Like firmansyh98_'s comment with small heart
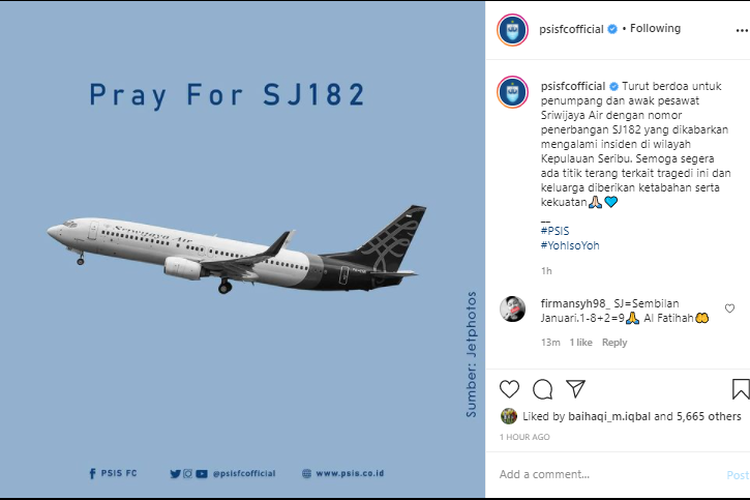 (730, 309)
